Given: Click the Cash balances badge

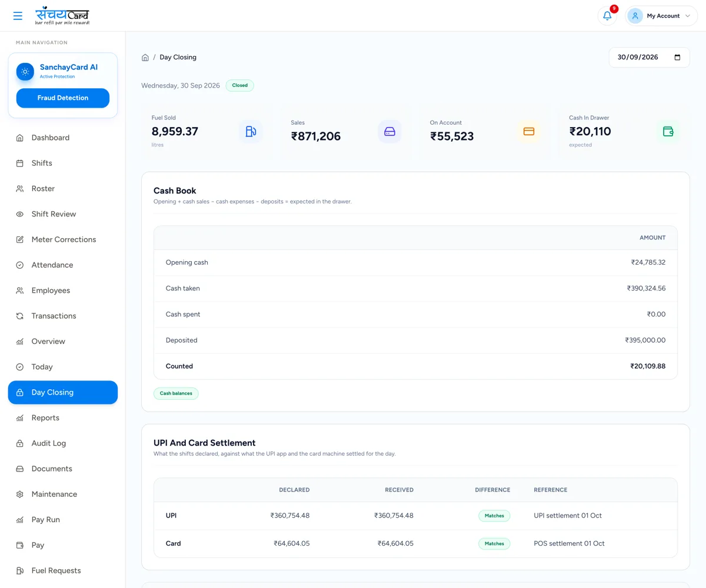Looking at the screenshot, I should click(176, 393).
